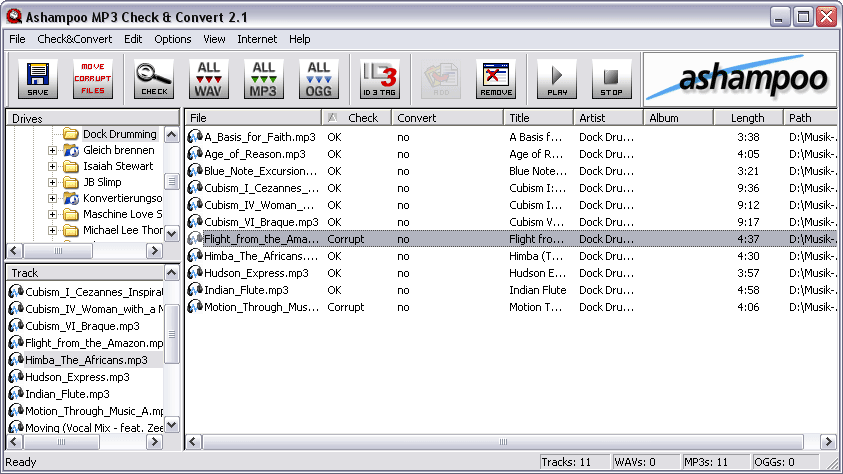
Task: Open the View menu
Action: [x=214, y=39]
